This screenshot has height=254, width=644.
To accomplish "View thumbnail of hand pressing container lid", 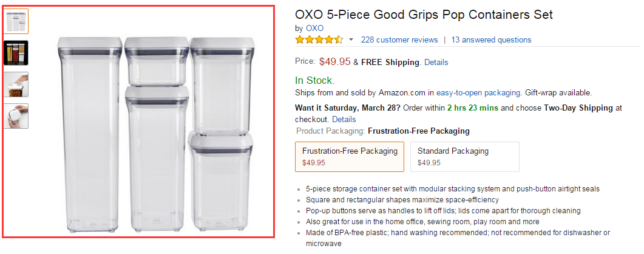I will [x=16, y=84].
